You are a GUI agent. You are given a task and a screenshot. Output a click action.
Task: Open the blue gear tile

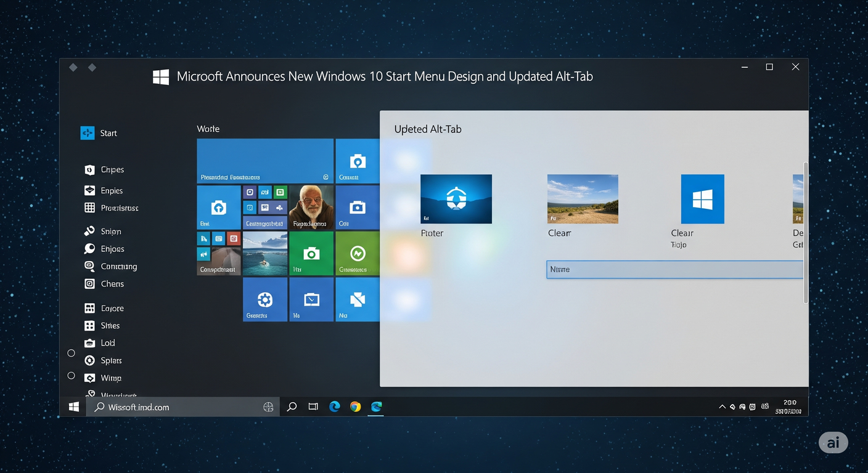(x=265, y=299)
